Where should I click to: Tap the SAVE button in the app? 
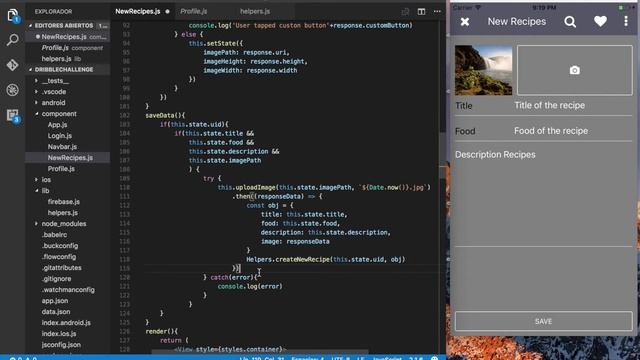pyautogui.click(x=544, y=322)
